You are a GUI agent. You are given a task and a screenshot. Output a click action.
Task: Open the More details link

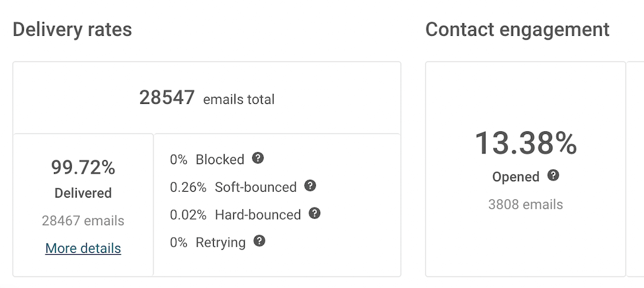point(83,248)
